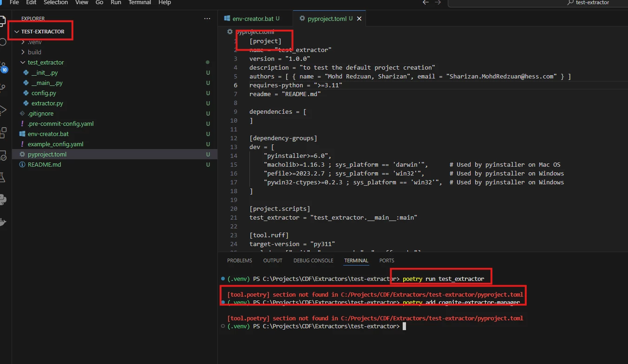Close the pyproject.toml editor tab

[x=359, y=19]
